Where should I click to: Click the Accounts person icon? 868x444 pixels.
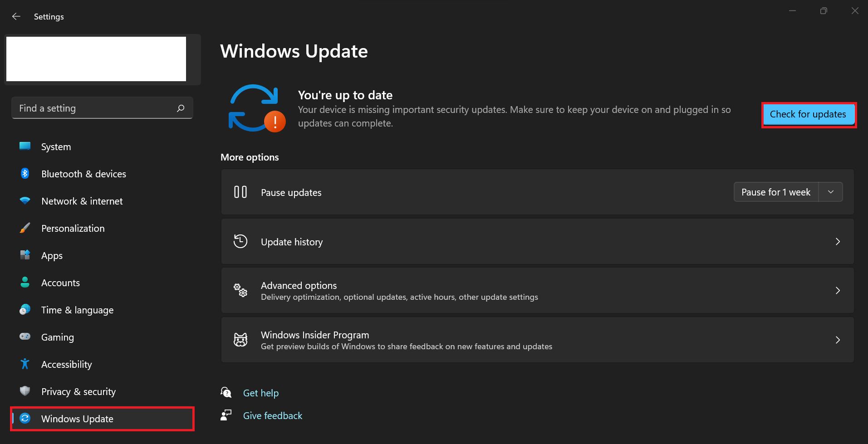click(25, 282)
